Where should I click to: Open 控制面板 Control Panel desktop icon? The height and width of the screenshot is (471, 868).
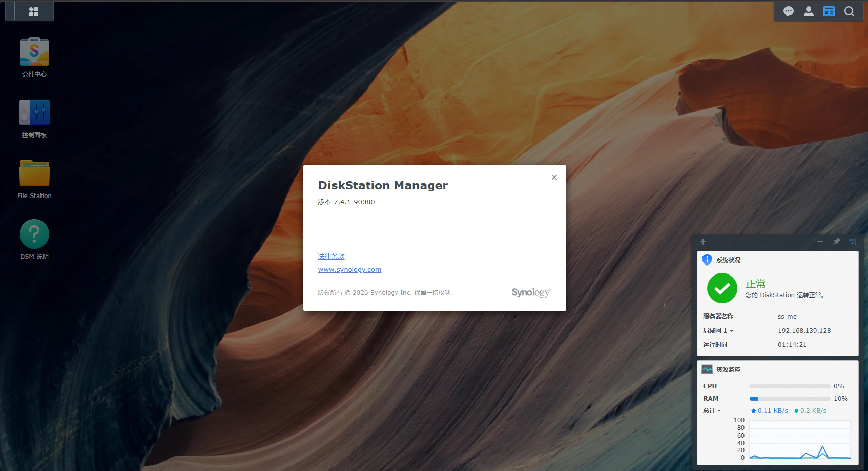click(34, 119)
